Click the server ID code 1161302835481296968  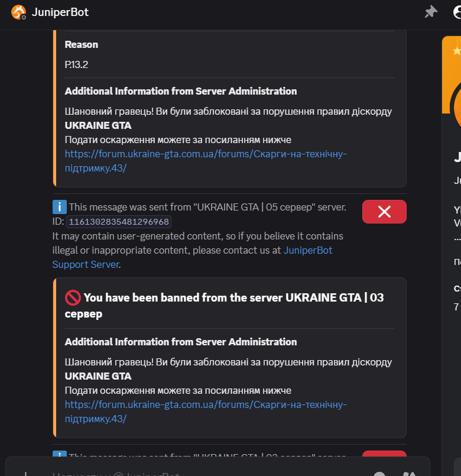pyautogui.click(x=119, y=222)
